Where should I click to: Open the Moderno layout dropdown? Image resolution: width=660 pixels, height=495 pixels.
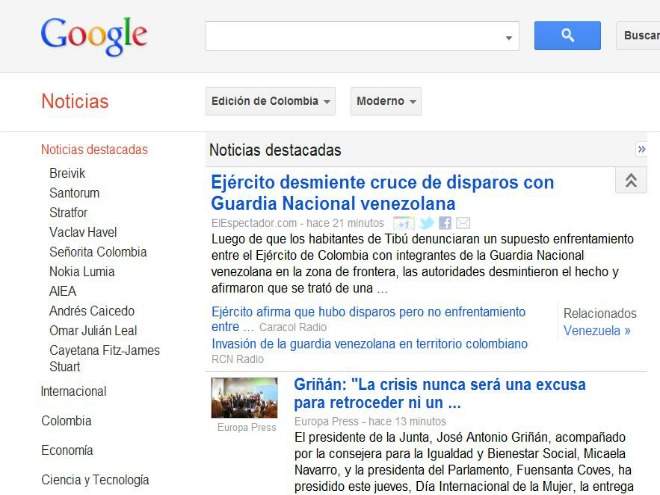(385, 101)
